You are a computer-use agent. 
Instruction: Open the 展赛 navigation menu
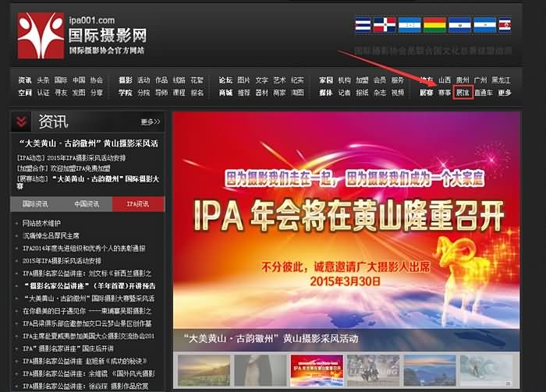[427, 93]
